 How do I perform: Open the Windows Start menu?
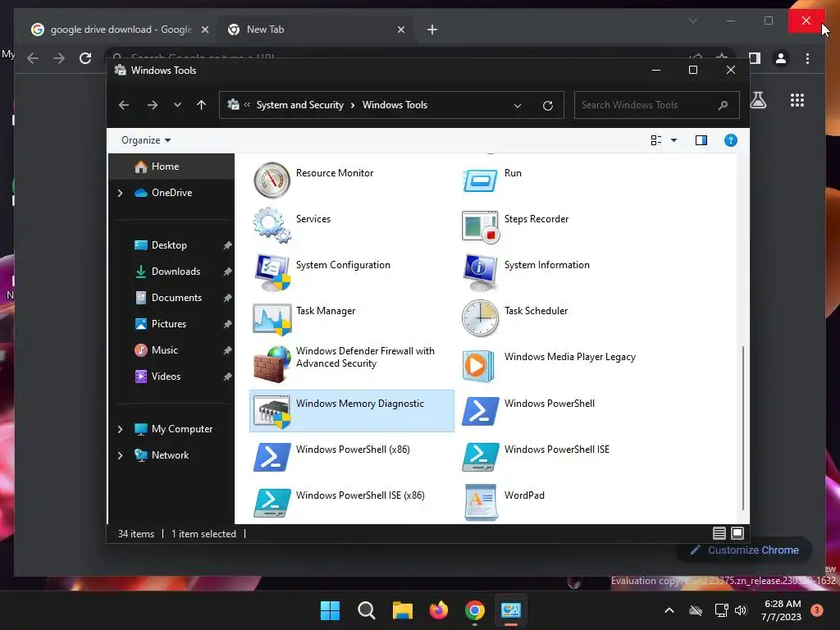point(330,610)
